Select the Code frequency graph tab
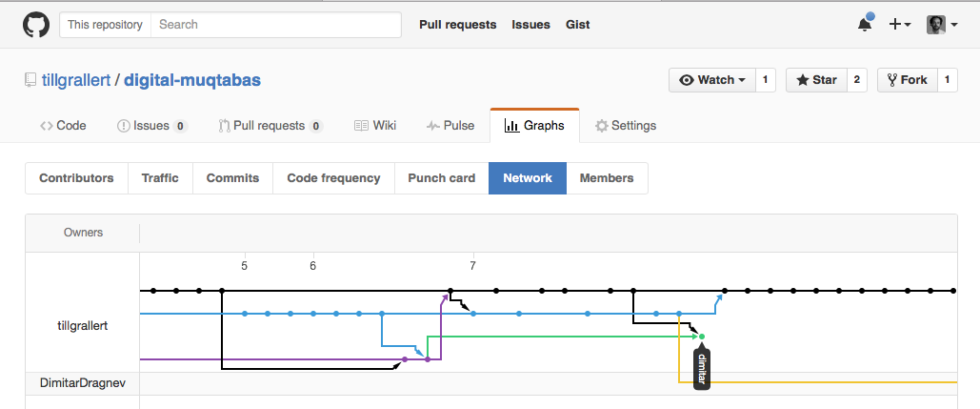The image size is (980, 409). coord(333,178)
